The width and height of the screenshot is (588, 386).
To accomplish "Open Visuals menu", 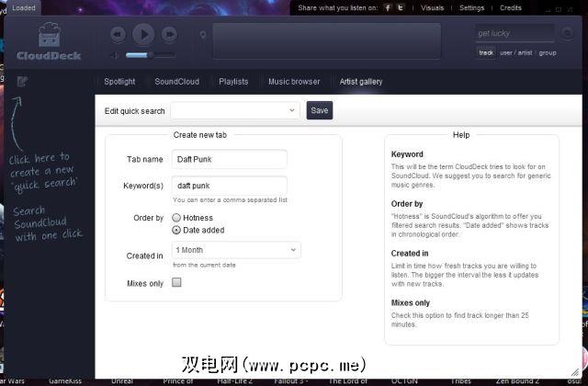I will 432,8.
